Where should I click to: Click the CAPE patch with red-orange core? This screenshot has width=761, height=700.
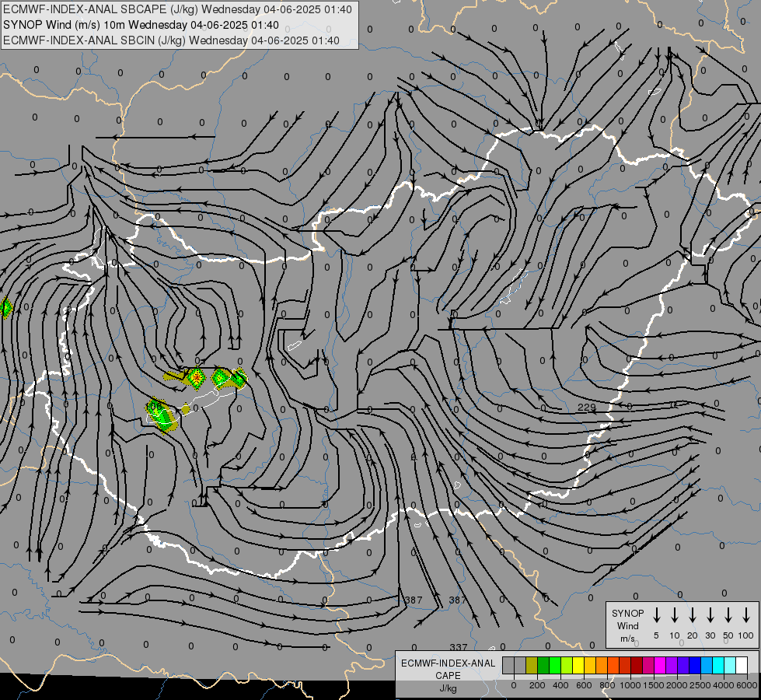196,377
